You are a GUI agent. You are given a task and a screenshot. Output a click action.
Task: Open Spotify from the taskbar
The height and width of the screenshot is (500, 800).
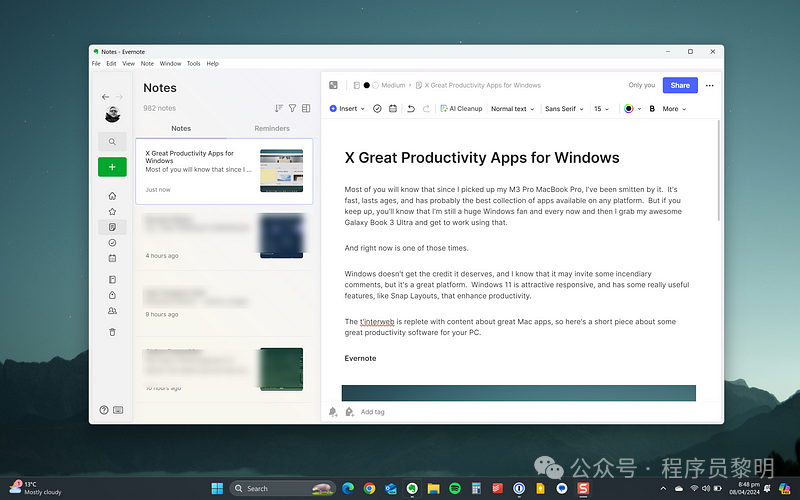point(455,488)
